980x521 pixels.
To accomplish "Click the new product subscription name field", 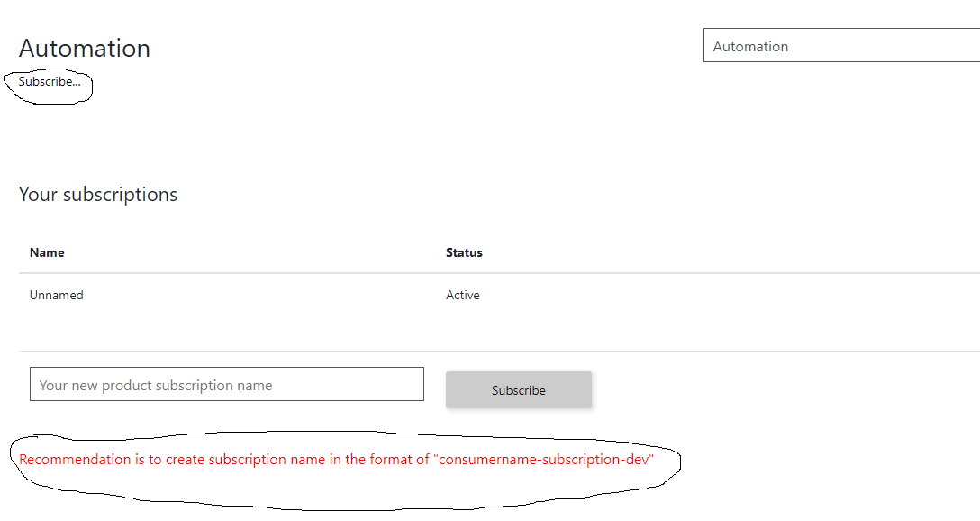I will click(x=226, y=384).
